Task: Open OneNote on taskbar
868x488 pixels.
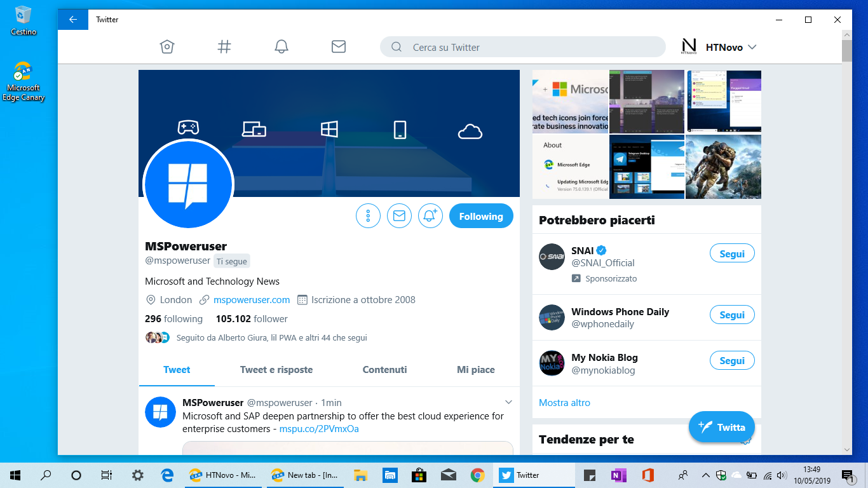Action: [618, 475]
